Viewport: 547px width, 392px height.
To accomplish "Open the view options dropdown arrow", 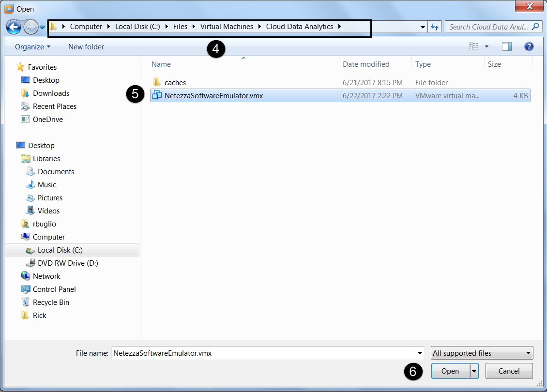I will pyautogui.click(x=486, y=46).
